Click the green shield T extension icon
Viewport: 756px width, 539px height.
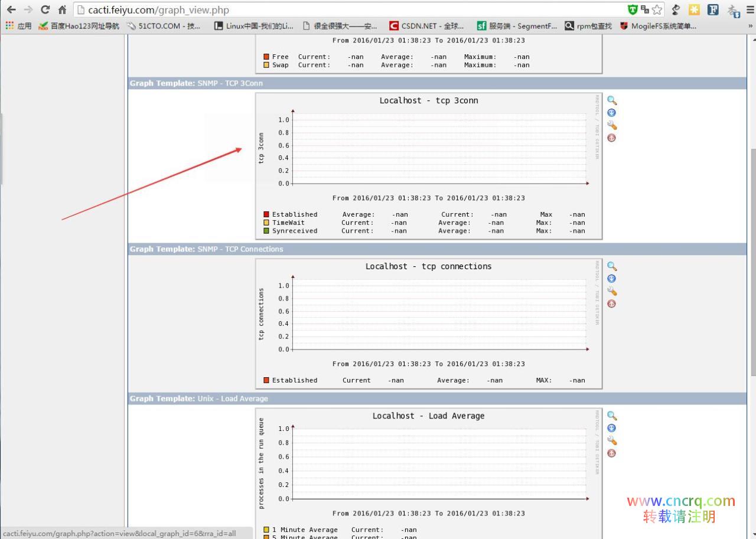pos(633,9)
